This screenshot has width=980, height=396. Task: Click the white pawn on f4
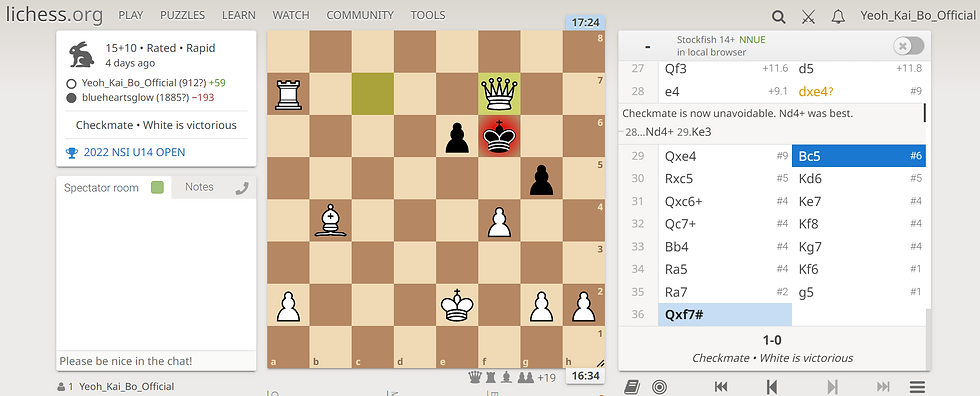coord(499,220)
